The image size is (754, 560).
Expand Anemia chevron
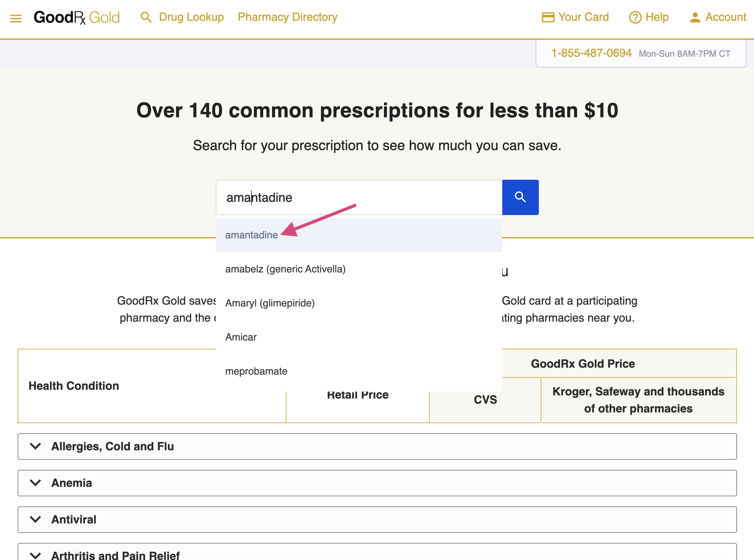[x=35, y=483]
